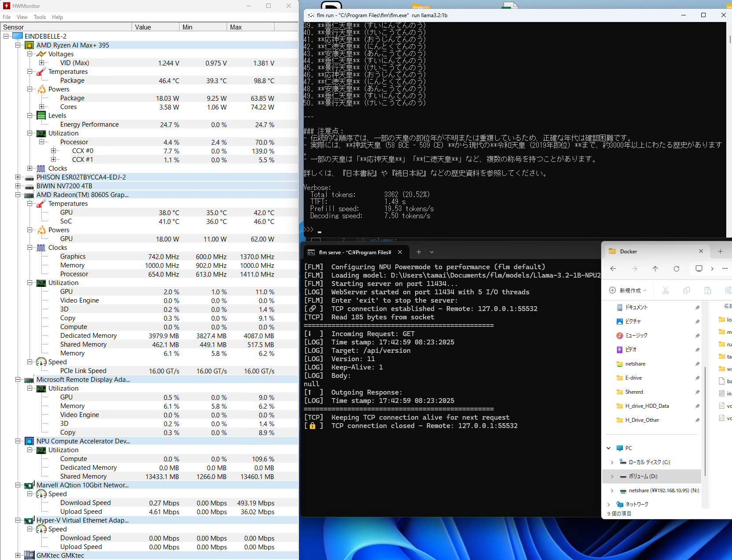This screenshot has width=732, height=560.
Task: Click the Sensor column header
Action: [66, 27]
